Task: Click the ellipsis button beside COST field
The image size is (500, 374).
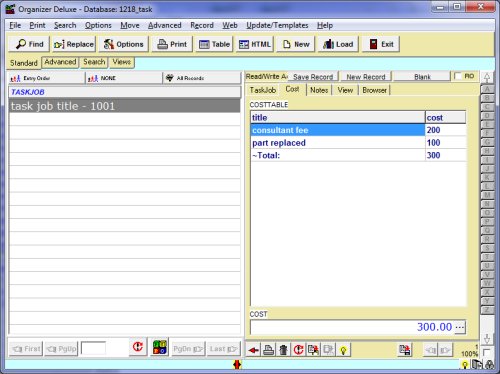Action: tap(460, 327)
